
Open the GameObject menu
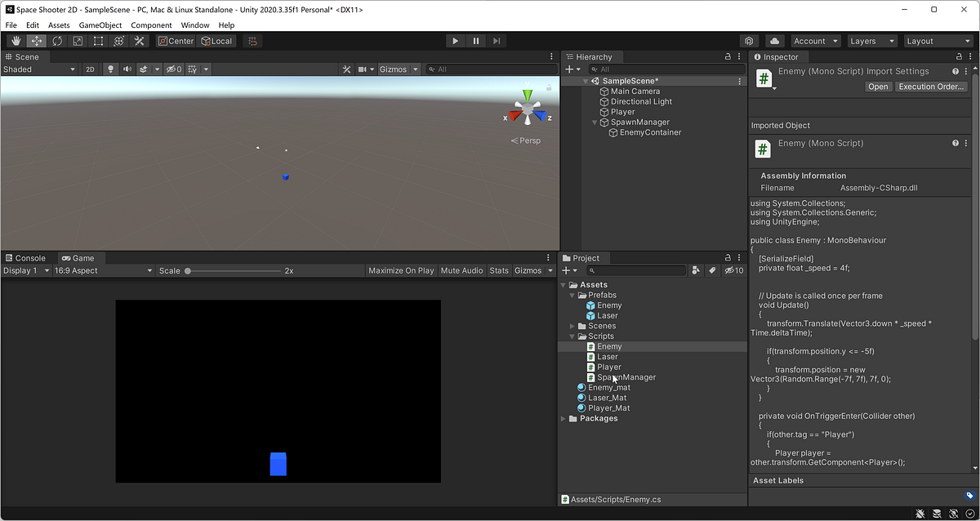[x=100, y=24]
